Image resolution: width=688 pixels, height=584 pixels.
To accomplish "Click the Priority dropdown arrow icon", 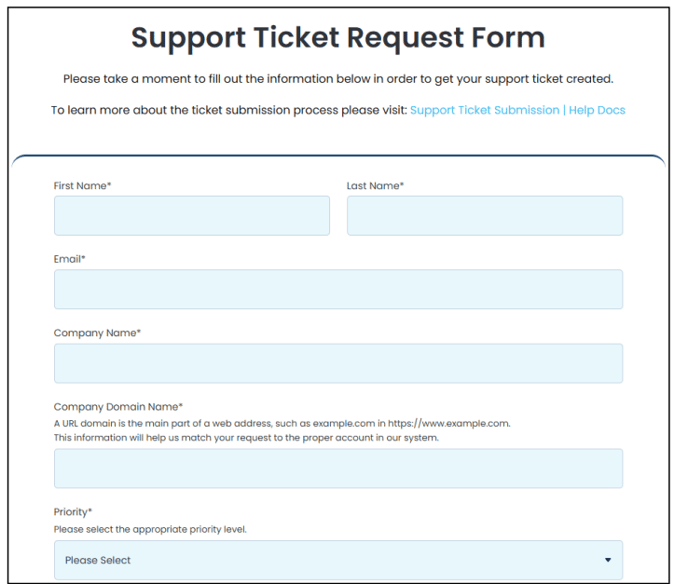I will point(608,560).
